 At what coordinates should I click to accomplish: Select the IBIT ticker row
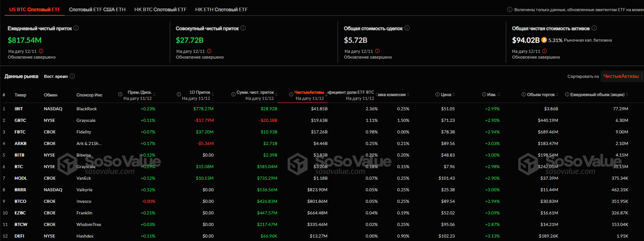tap(322, 109)
